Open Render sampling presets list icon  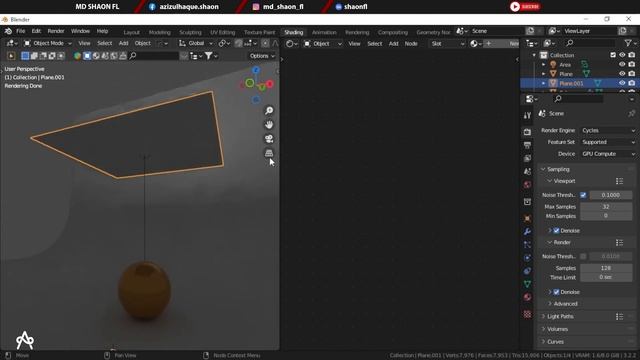tap(619, 242)
